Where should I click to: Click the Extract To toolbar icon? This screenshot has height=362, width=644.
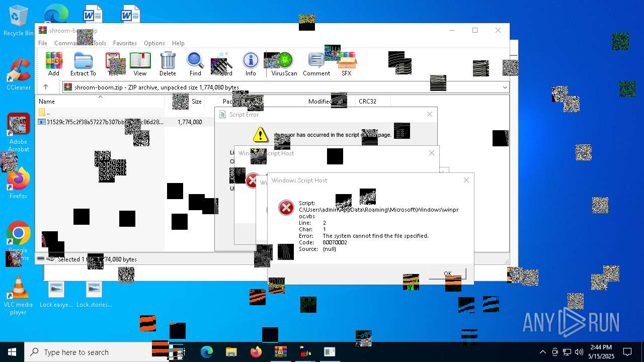[x=83, y=64]
